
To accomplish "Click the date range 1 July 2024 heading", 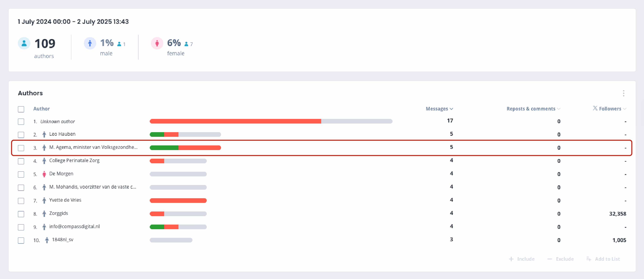I will click(73, 21).
